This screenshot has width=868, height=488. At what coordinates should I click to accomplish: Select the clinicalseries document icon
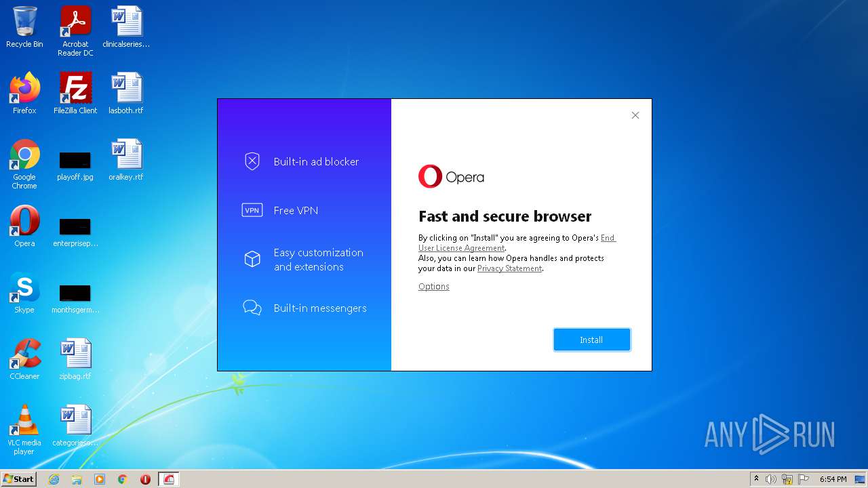point(126,27)
